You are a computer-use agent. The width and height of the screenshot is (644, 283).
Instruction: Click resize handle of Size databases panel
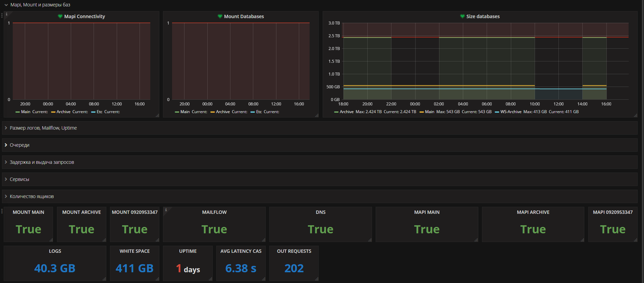coord(635,115)
